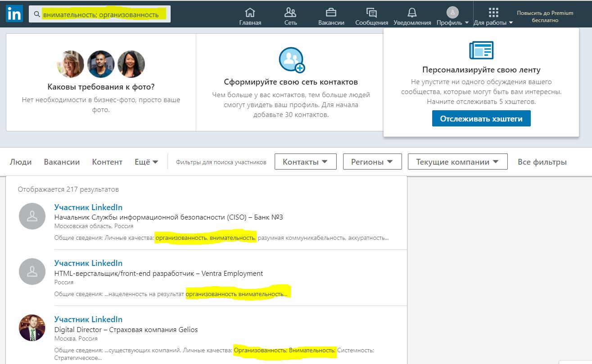The image size is (592, 364).
Task: Expand the Profile (Профиль) dropdown menu
Action: [x=452, y=17]
